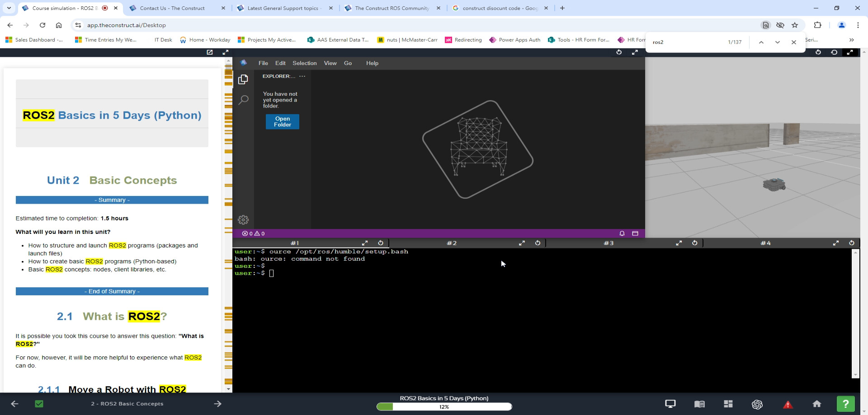Switch to terminal tab #2
The height and width of the screenshot is (415, 868).
[452, 243]
